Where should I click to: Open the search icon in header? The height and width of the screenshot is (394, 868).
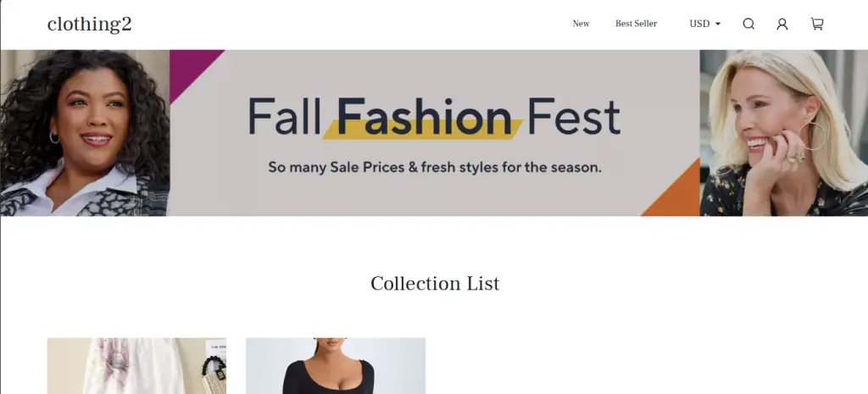(748, 24)
